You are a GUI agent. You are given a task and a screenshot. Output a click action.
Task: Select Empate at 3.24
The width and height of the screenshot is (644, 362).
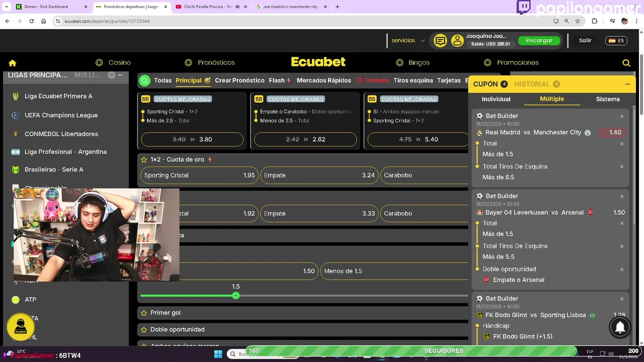click(319, 175)
